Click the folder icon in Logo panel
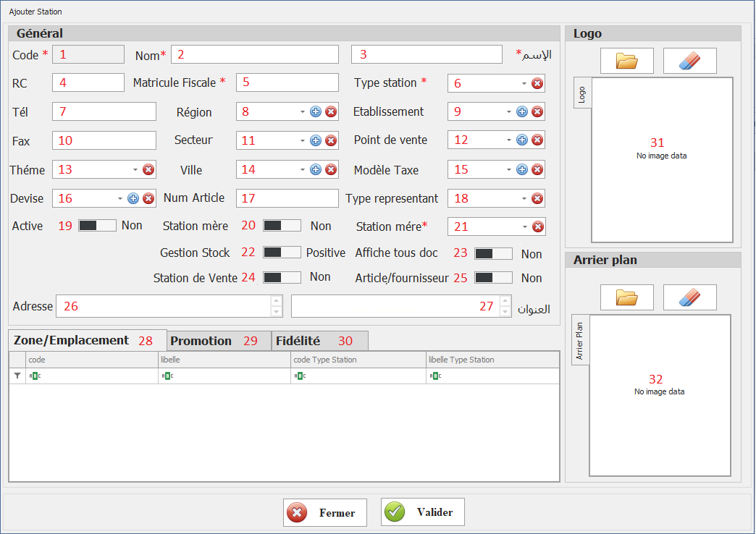The width and height of the screenshot is (756, 534). tap(626, 61)
